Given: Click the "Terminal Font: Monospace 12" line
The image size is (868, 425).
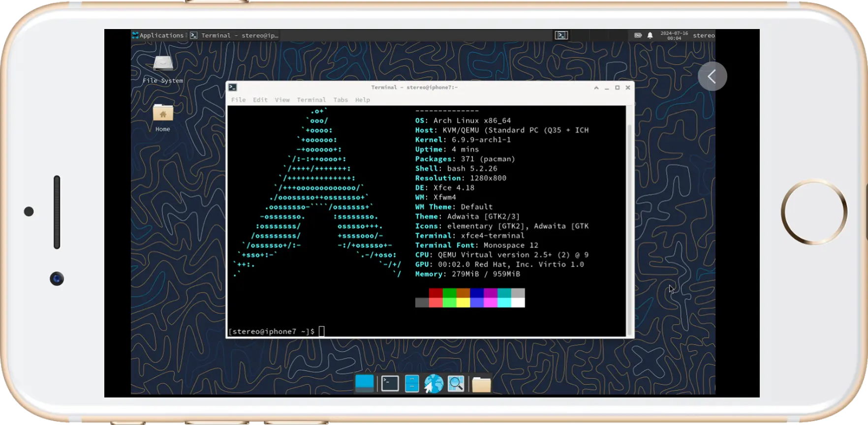Looking at the screenshot, I should (477, 245).
